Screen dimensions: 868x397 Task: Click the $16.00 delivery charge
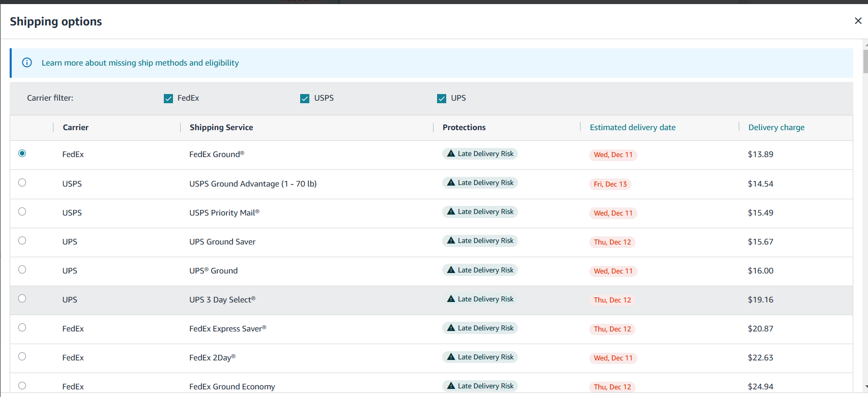coord(761,271)
